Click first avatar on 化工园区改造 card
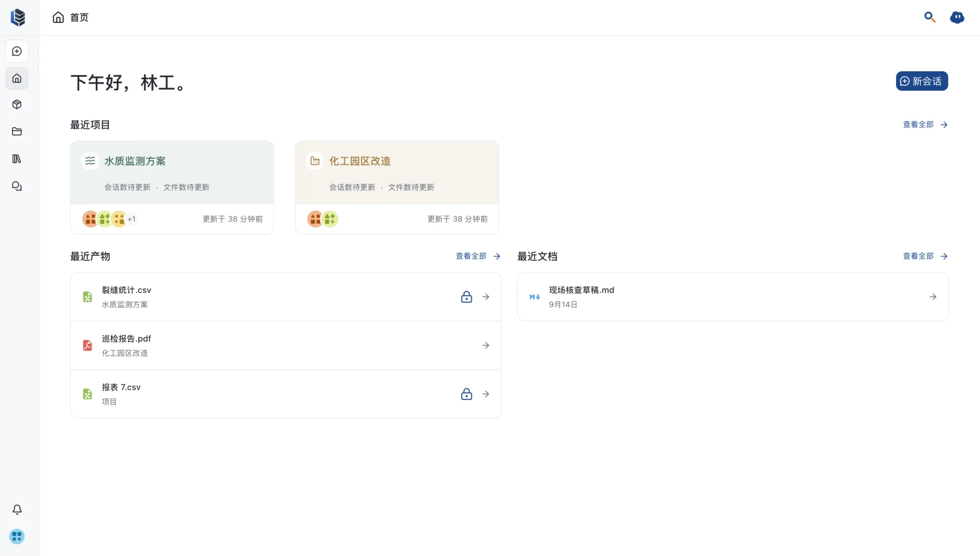Screen dimensions: 980x556 coord(315,219)
